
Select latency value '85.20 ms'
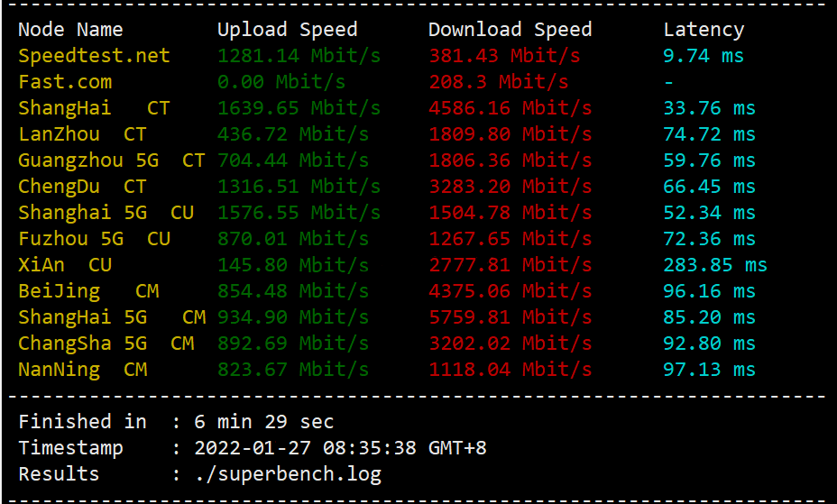coord(710,316)
